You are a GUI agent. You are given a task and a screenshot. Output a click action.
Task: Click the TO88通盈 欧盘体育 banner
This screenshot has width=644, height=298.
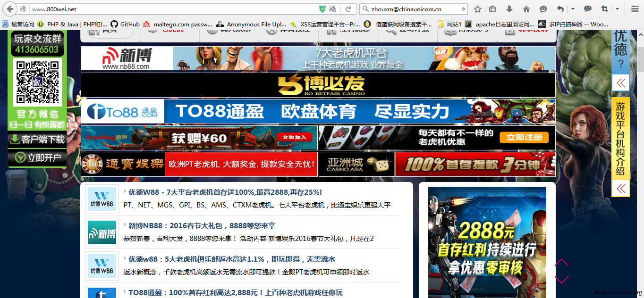coord(318,111)
